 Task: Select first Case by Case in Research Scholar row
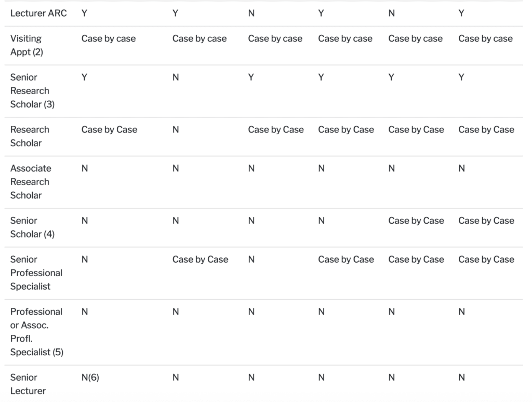(x=109, y=129)
